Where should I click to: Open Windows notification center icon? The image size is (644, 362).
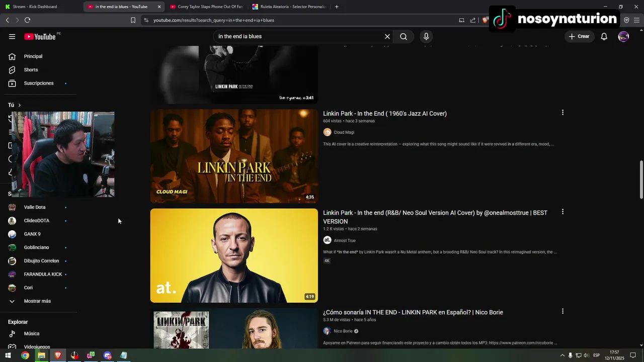coord(633,355)
